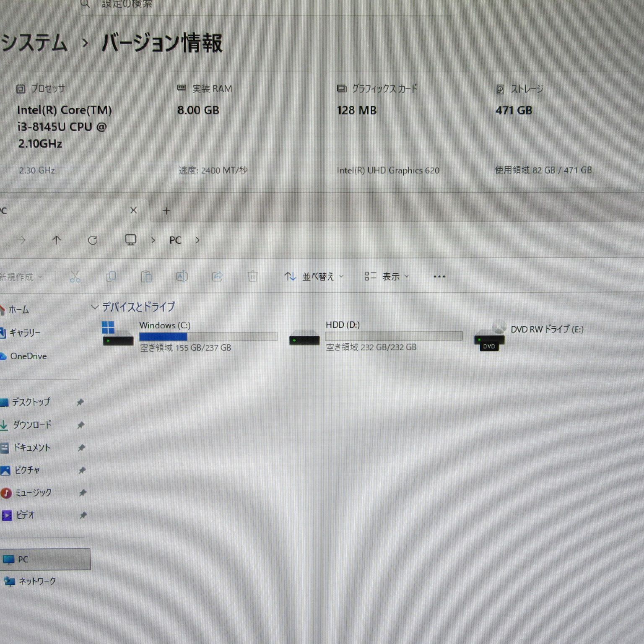Click the text 速度: 2400 MT/秒
Viewport: 644px width, 644px height.
(x=213, y=171)
